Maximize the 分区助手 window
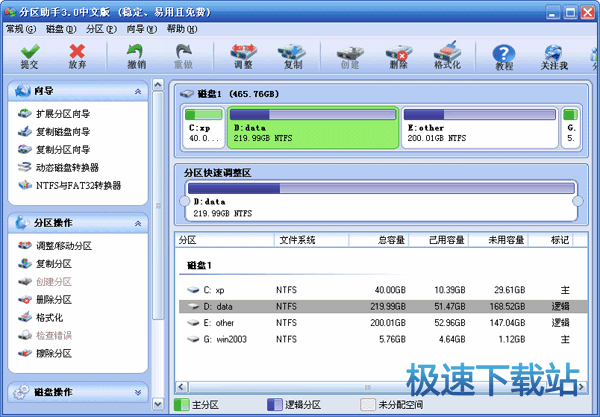The image size is (600, 417). click(x=570, y=12)
